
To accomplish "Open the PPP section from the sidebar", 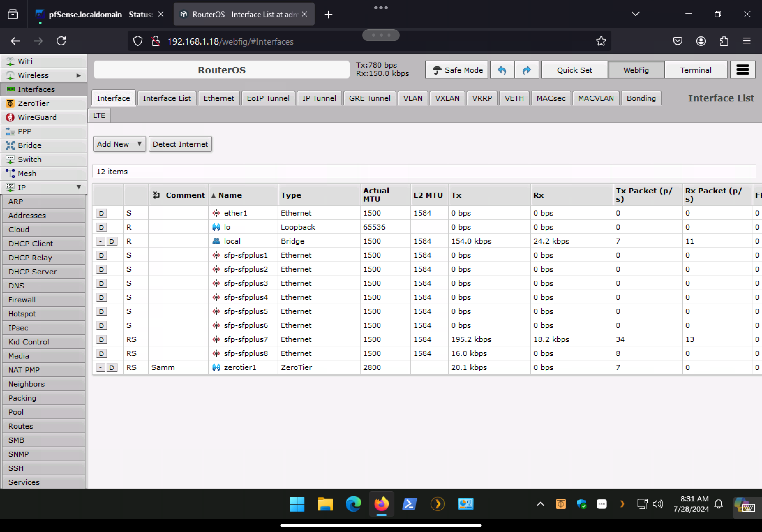I will click(24, 131).
